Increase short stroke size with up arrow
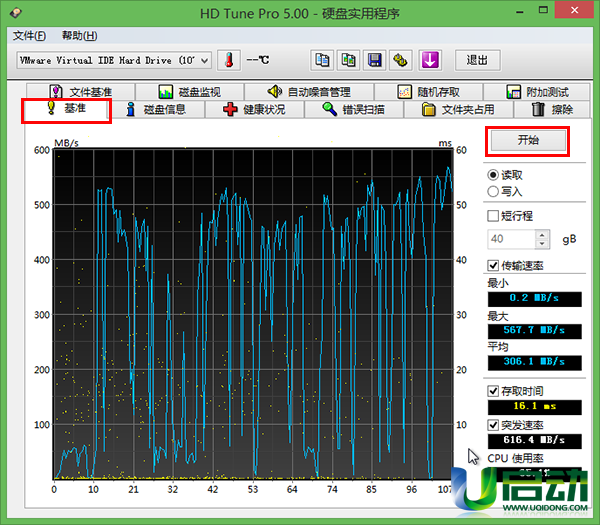The image size is (600, 525). pyautogui.click(x=542, y=235)
